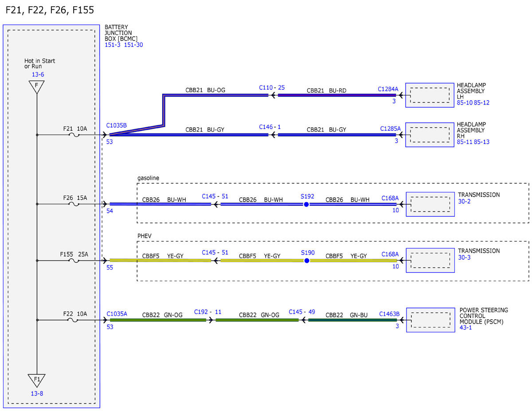
Task: Click the F21 10A fuse symbol
Action: pyautogui.click(x=75, y=135)
